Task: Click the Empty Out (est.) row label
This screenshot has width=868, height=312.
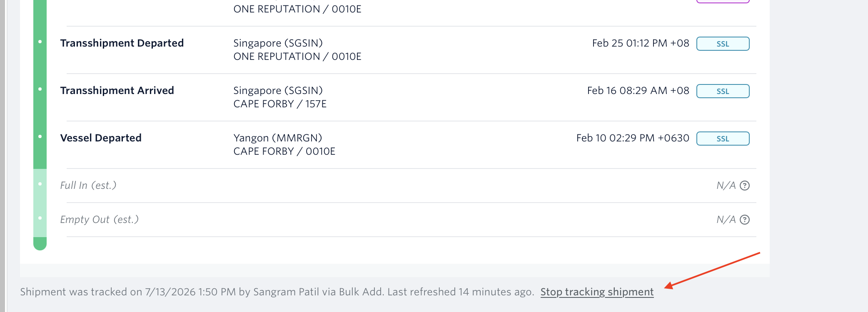Action: tap(100, 220)
